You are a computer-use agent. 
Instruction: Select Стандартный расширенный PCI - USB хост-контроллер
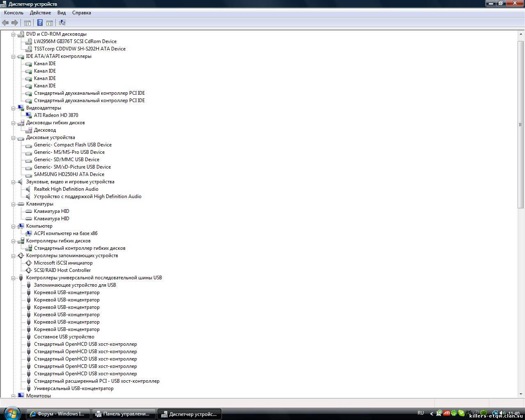pyautogui.click(x=96, y=381)
